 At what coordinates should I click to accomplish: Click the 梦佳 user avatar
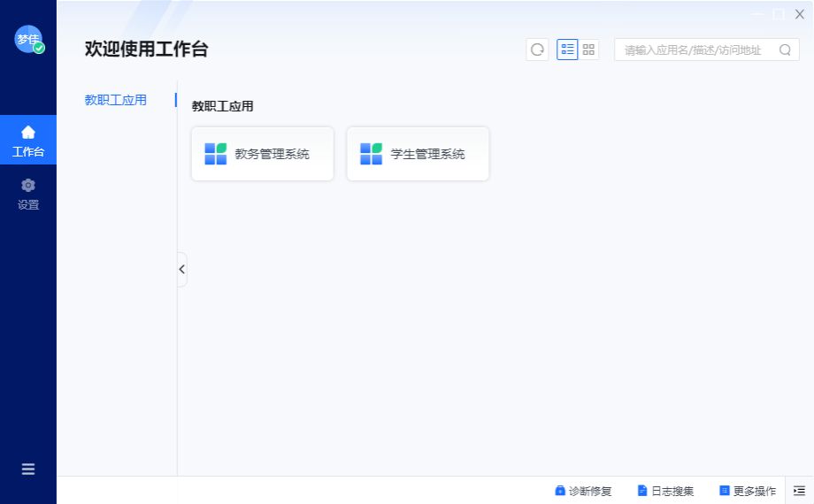tap(28, 39)
